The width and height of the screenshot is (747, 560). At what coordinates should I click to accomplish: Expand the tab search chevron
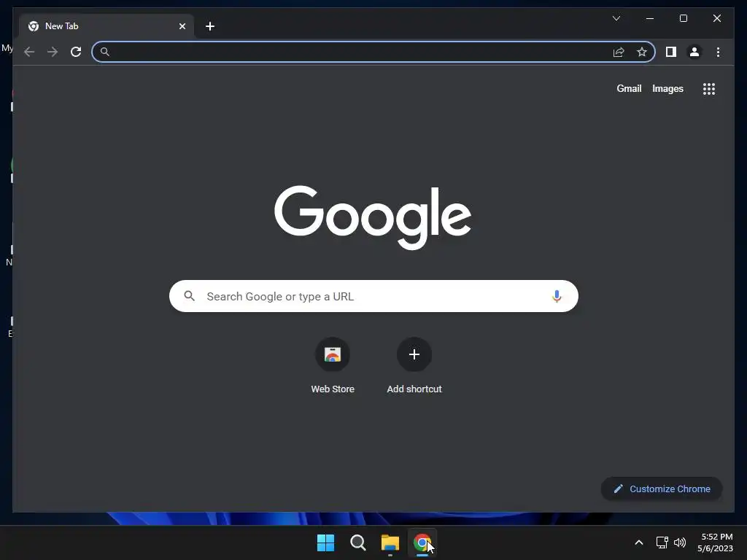[616, 18]
